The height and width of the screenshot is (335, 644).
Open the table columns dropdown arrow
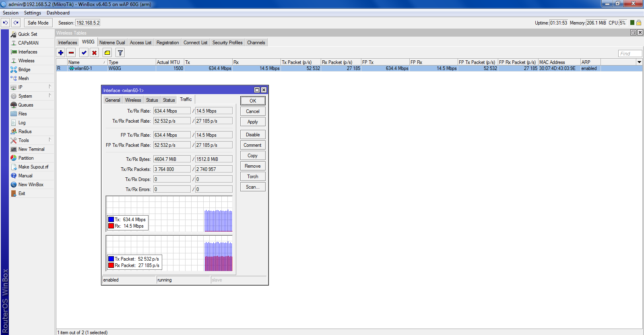[639, 62]
